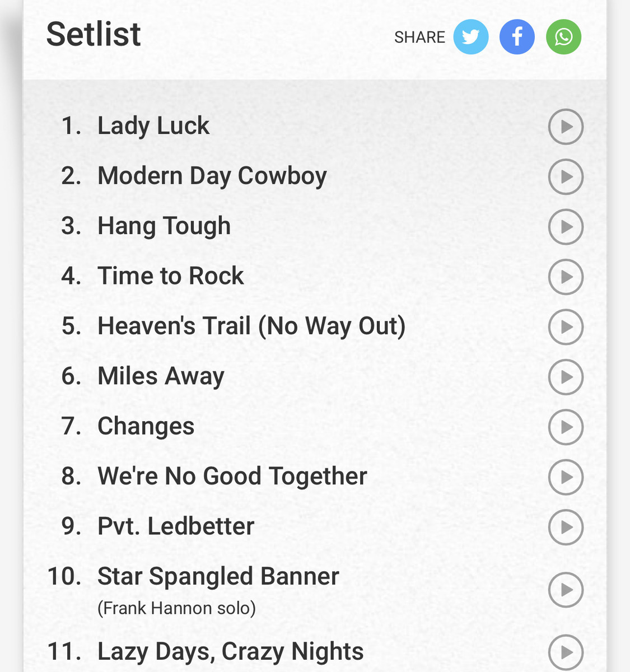Click the 'Setlist' heading

point(93,35)
